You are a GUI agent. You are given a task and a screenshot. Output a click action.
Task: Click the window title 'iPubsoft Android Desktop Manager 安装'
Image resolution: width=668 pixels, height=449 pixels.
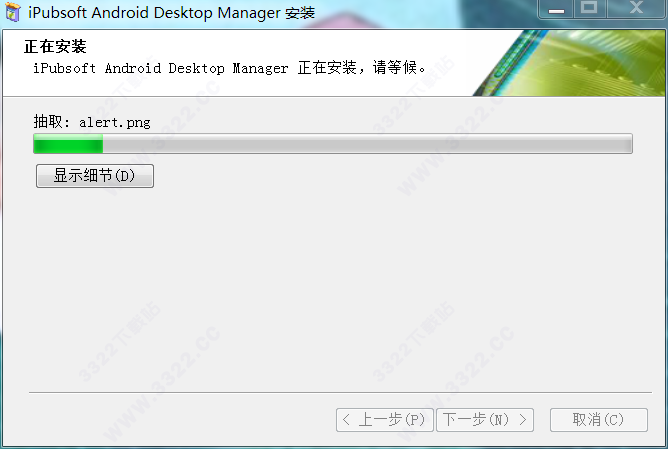(171, 13)
